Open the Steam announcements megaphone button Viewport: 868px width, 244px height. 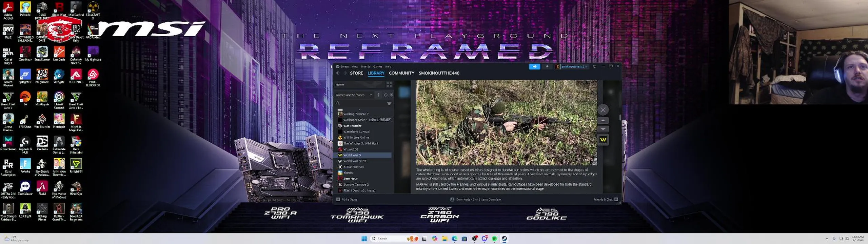pos(534,67)
